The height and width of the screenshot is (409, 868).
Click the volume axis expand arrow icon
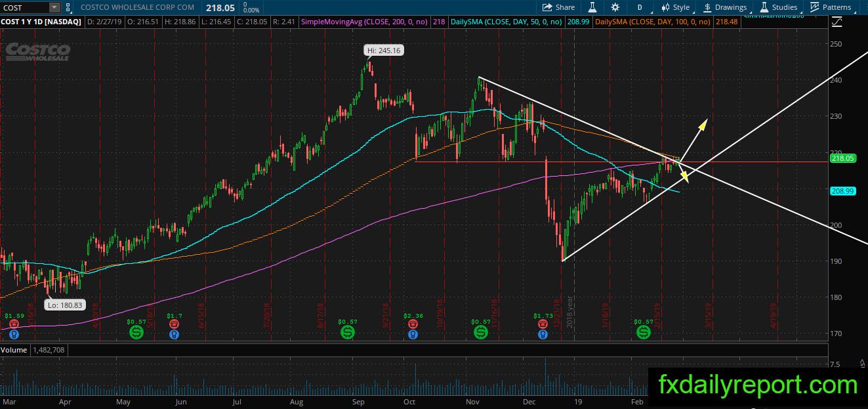[x=861, y=362]
